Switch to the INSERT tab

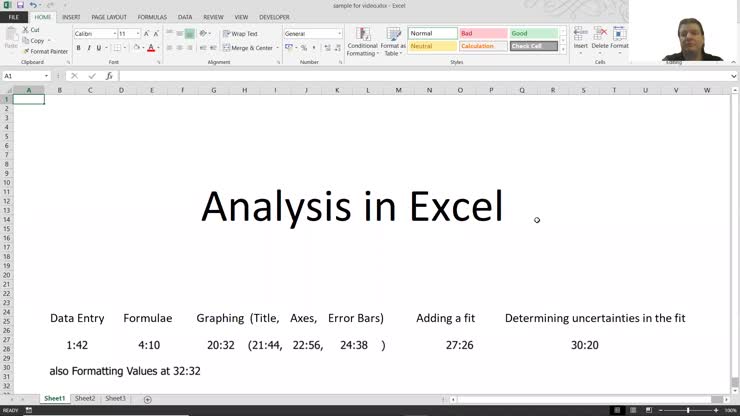tap(71, 17)
